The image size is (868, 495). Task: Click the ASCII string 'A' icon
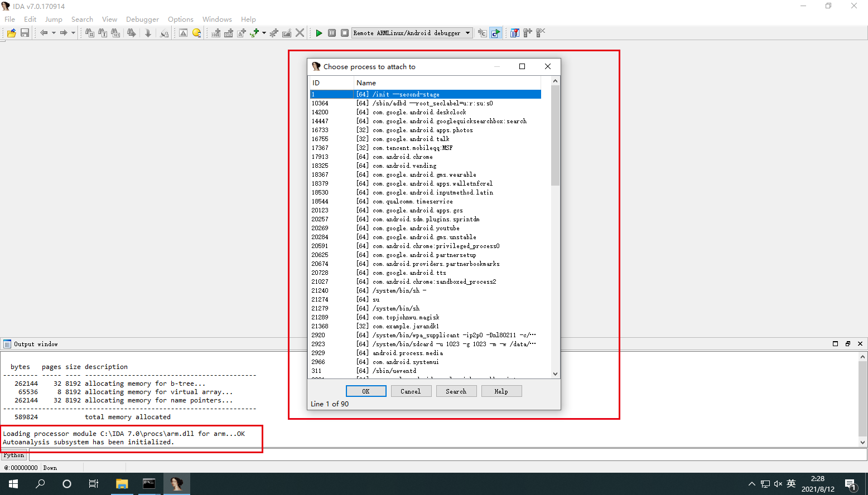coord(242,33)
